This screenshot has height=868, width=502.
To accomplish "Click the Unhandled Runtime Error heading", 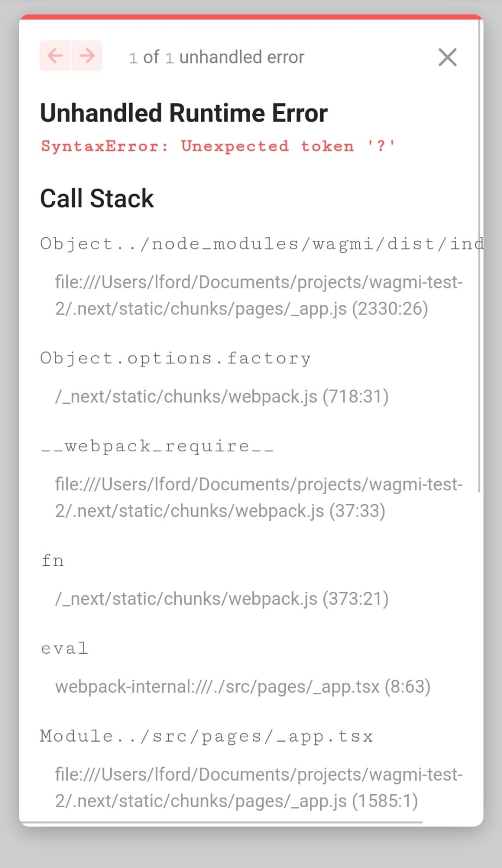I will (183, 112).
